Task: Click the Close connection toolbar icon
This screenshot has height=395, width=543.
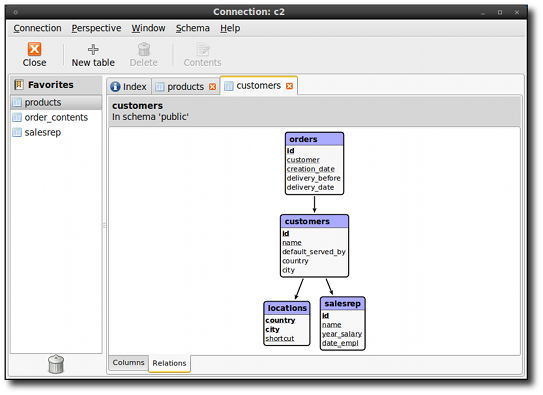Action: 34,49
